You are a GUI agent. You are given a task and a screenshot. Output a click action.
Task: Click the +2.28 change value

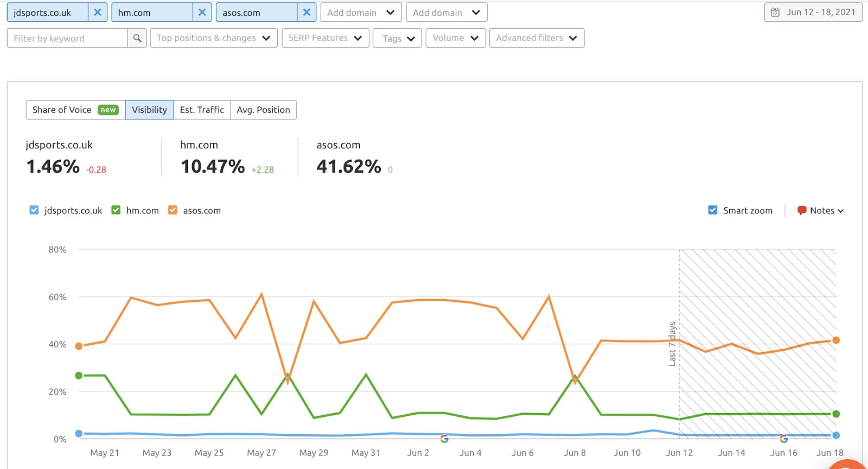263,170
